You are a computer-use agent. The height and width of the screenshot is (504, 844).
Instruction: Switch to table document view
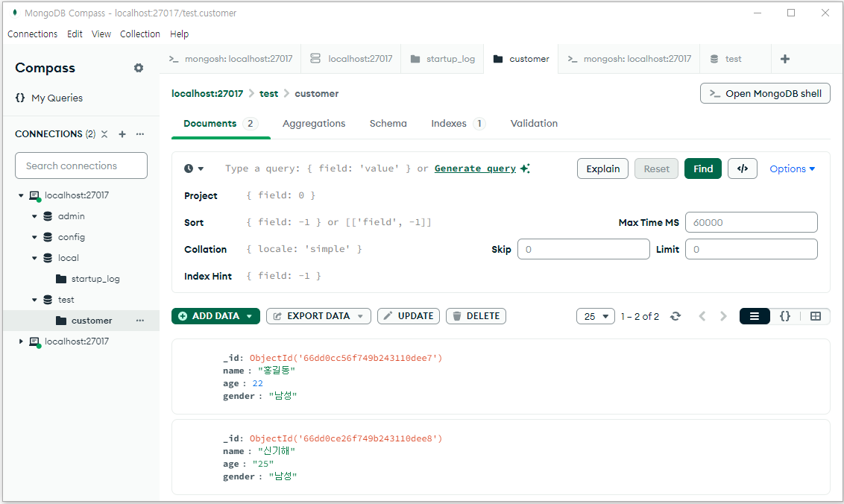tap(815, 316)
